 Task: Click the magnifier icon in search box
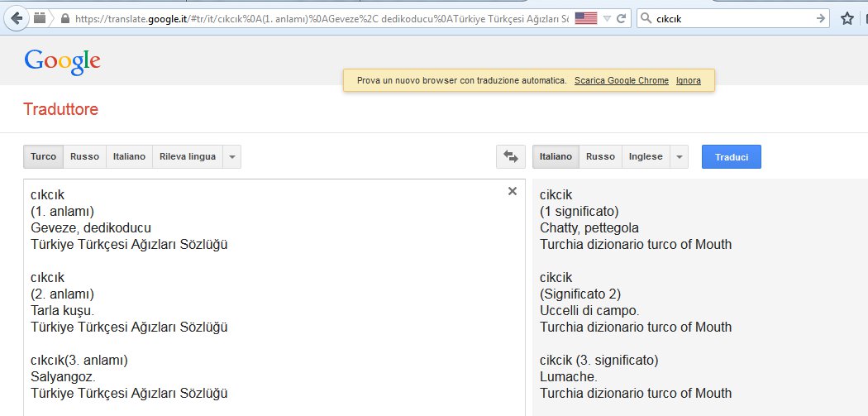tap(646, 18)
